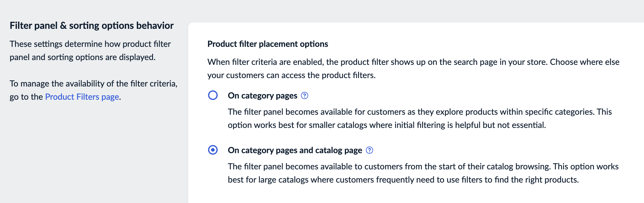Click the "On category pages and catalog page" label
Image resolution: width=644 pixels, height=203 pixels.
[294, 150]
